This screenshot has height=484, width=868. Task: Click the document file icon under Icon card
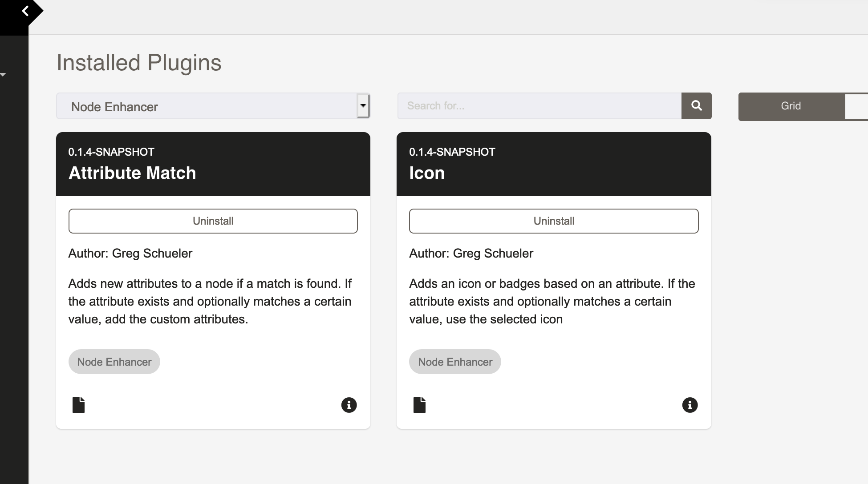click(420, 405)
